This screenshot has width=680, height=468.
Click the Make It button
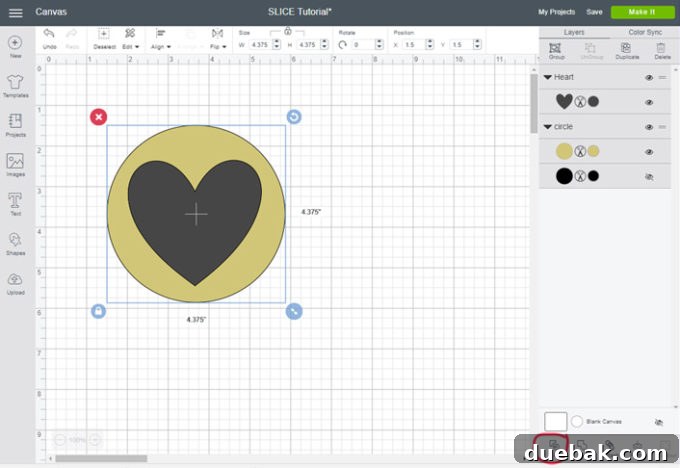(642, 12)
